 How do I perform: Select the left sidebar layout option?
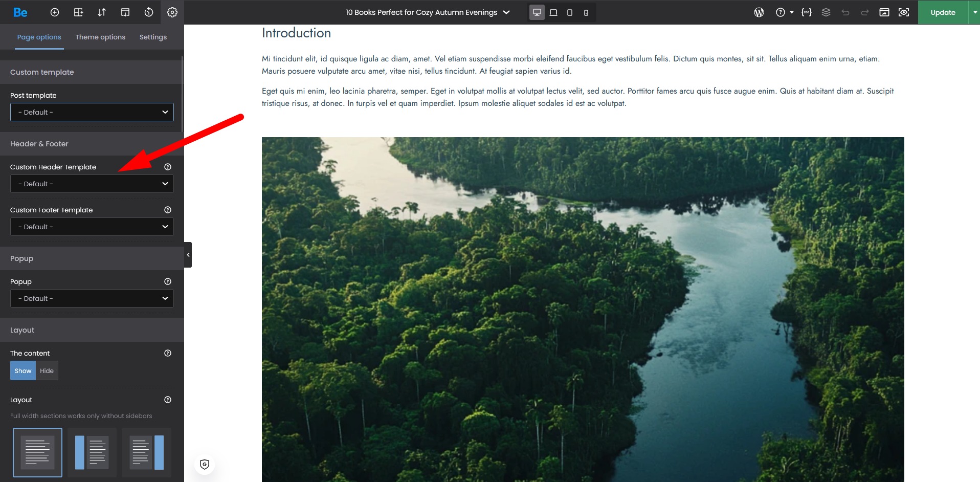click(92, 452)
